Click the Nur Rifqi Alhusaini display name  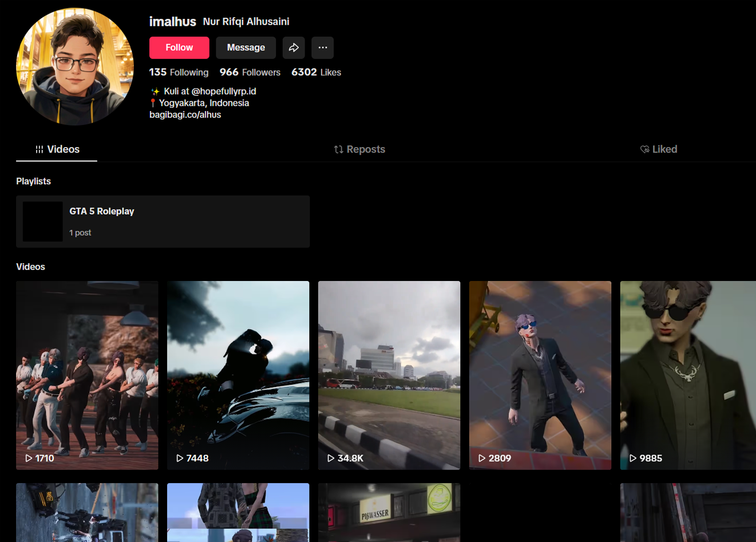246,22
